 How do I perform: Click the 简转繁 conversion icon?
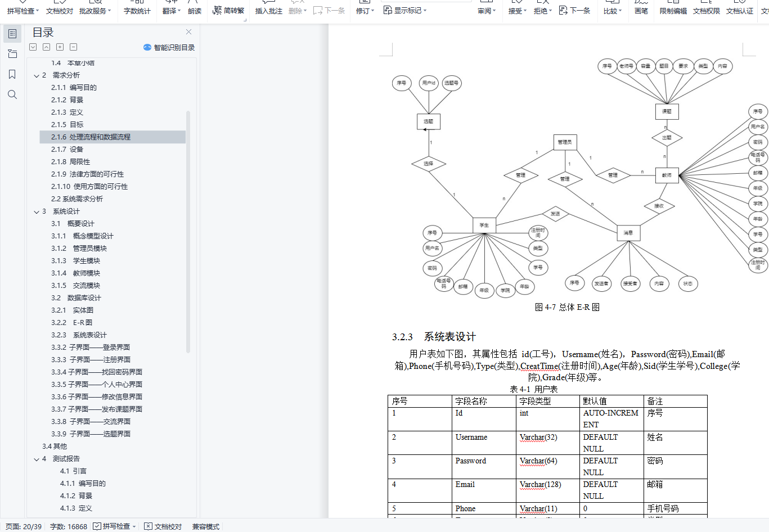[217, 10]
